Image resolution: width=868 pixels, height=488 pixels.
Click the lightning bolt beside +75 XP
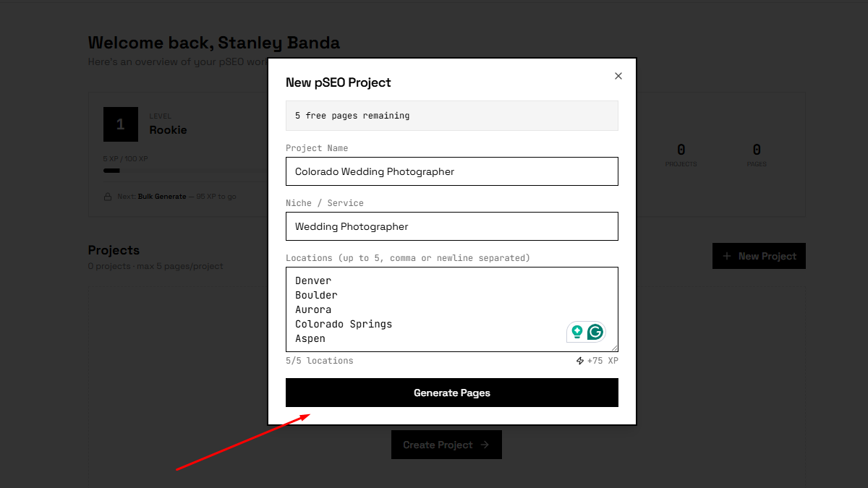click(x=580, y=361)
